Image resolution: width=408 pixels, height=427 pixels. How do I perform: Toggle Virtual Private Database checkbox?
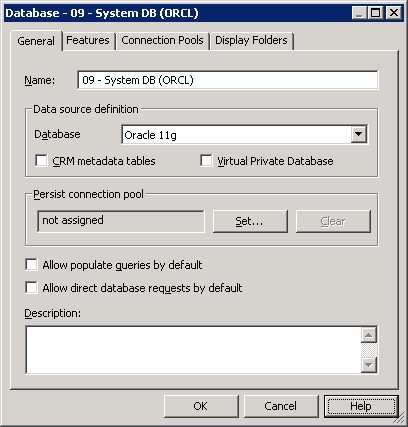click(206, 161)
